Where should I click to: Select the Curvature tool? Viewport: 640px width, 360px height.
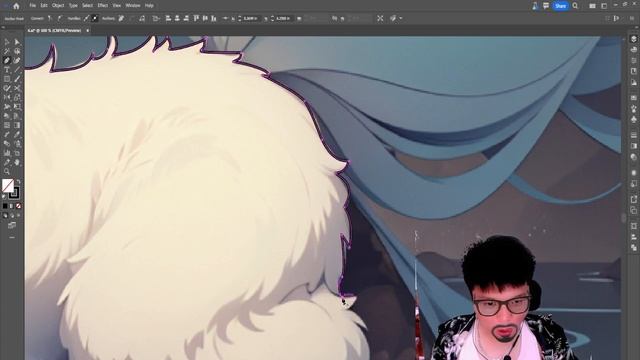(17, 60)
